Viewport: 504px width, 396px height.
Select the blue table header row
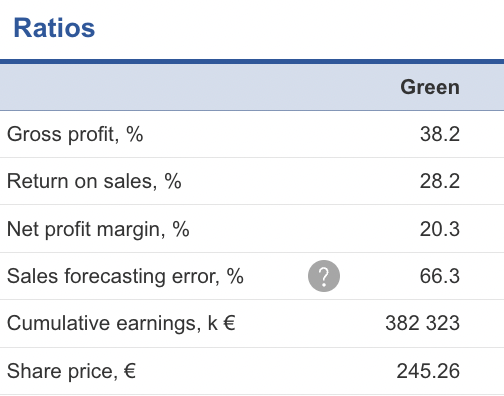tap(252, 87)
